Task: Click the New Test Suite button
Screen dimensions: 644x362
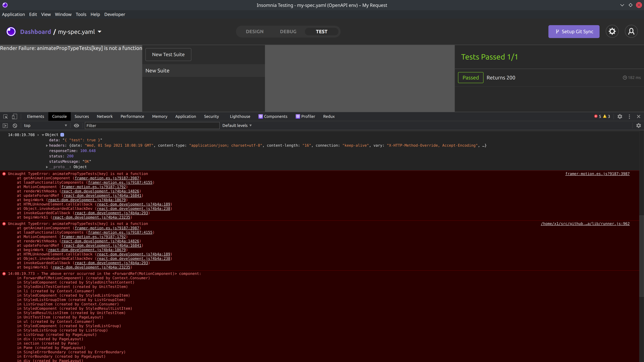Action: click(x=168, y=54)
